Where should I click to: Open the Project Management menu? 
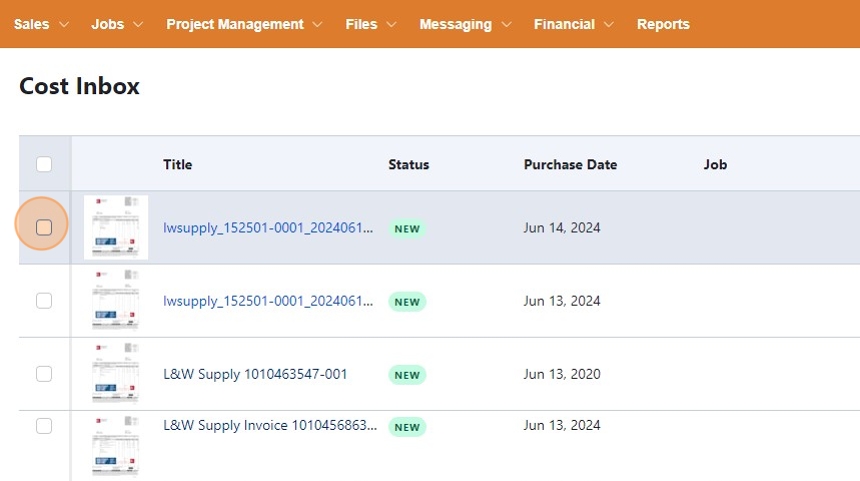244,24
